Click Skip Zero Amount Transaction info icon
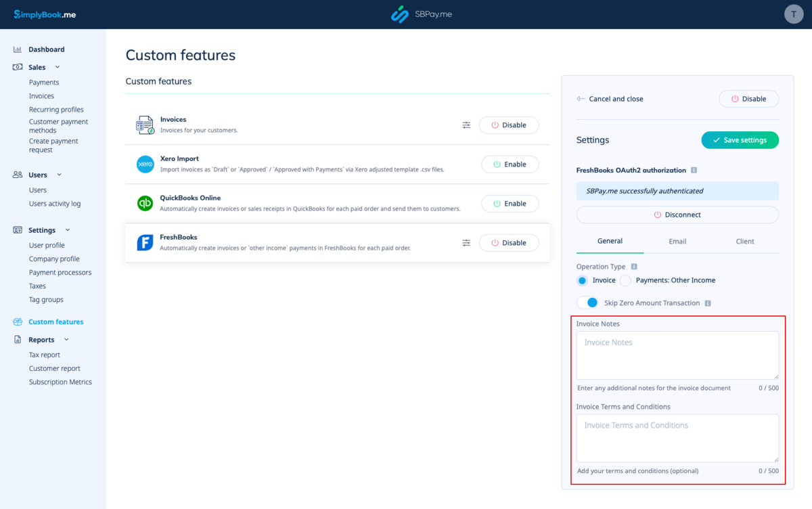Viewport: 812px width, 509px height. (708, 303)
